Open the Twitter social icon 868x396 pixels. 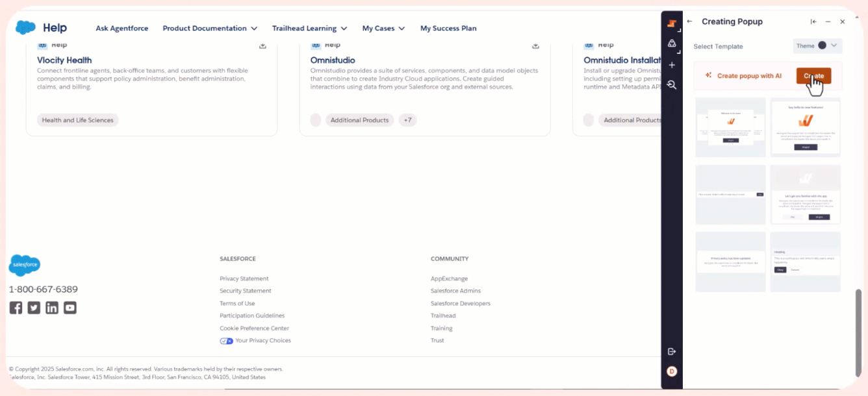tap(34, 308)
